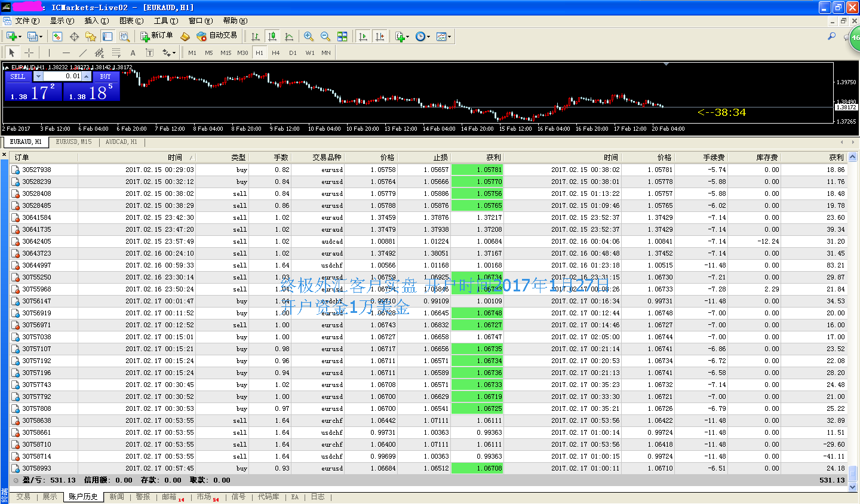Decrease the trade volume with down arrow

[39, 76]
